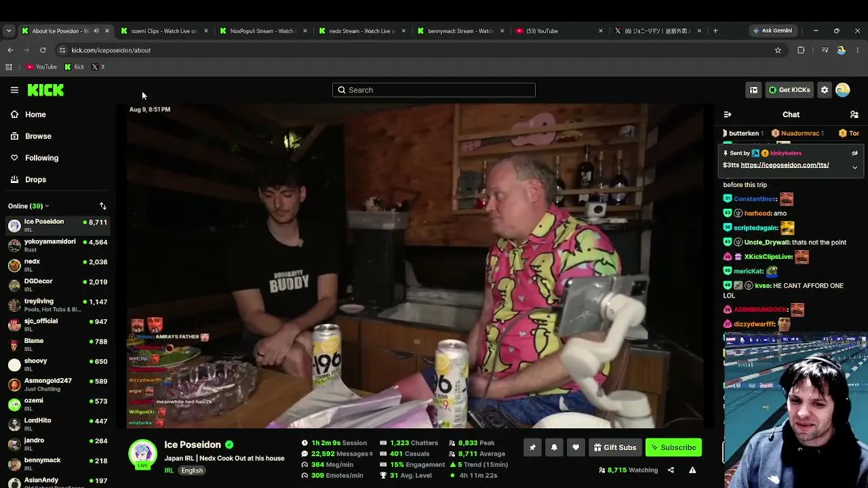Screen dimensions: 868x488
Task: Select yokoyamamidori channel in sidebar
Action: [x=58, y=245]
